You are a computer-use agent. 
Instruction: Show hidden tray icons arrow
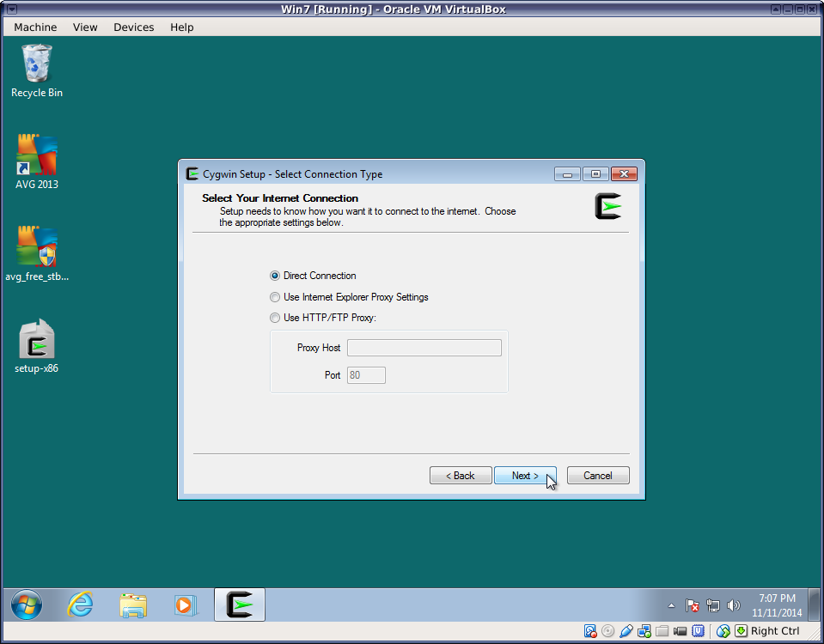click(x=671, y=605)
